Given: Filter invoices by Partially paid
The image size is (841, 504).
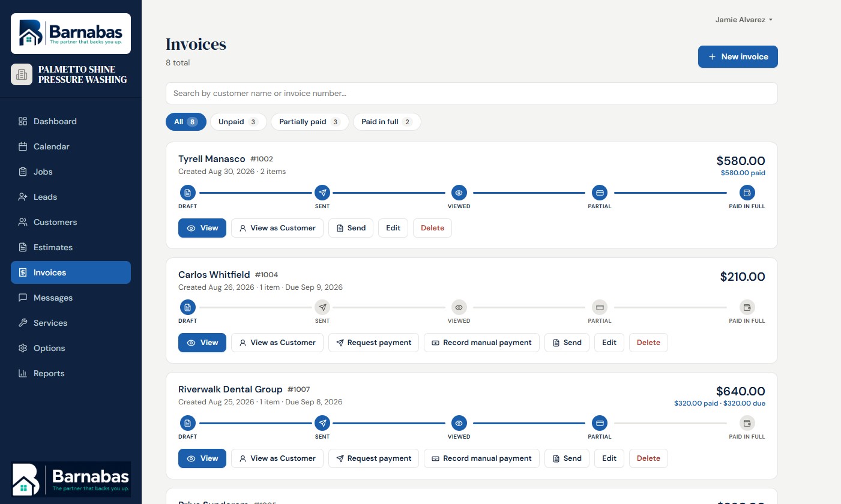Looking at the screenshot, I should pyautogui.click(x=310, y=122).
